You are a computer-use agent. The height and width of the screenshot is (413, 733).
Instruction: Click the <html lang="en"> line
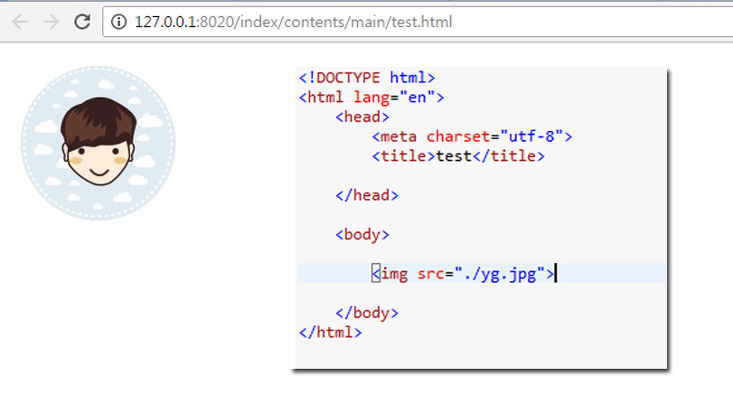click(x=371, y=97)
